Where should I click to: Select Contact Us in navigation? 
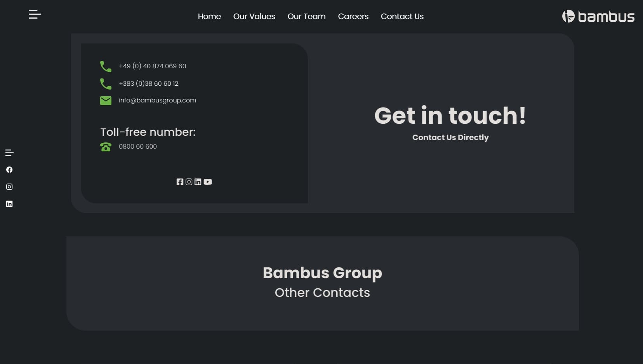402,16
